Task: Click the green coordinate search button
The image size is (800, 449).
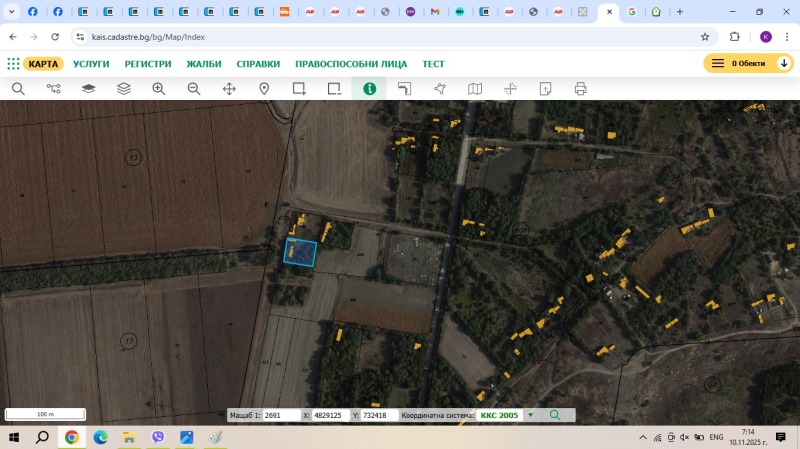Action: [555, 415]
